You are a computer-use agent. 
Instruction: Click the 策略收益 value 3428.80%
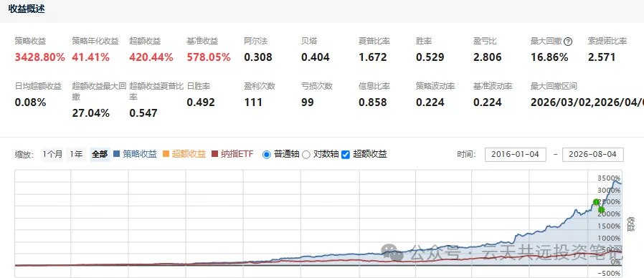[40, 57]
